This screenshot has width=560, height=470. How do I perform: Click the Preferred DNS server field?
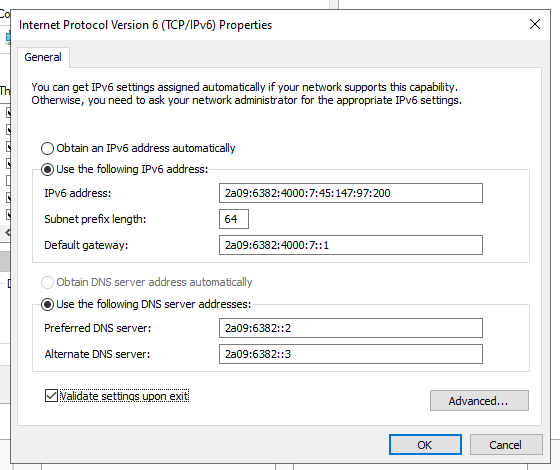[351, 328]
